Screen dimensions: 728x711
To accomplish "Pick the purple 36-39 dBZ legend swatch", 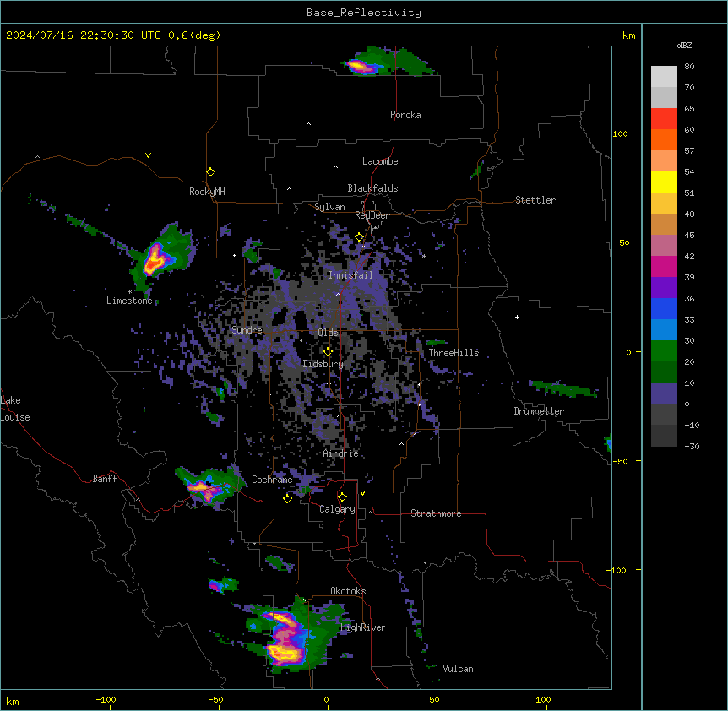I will point(664,288).
